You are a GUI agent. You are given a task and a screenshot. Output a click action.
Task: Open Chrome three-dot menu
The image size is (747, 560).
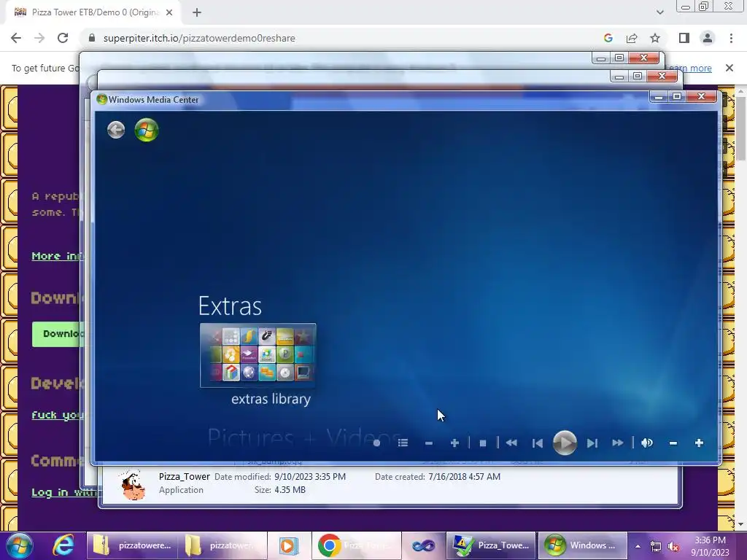click(x=731, y=38)
